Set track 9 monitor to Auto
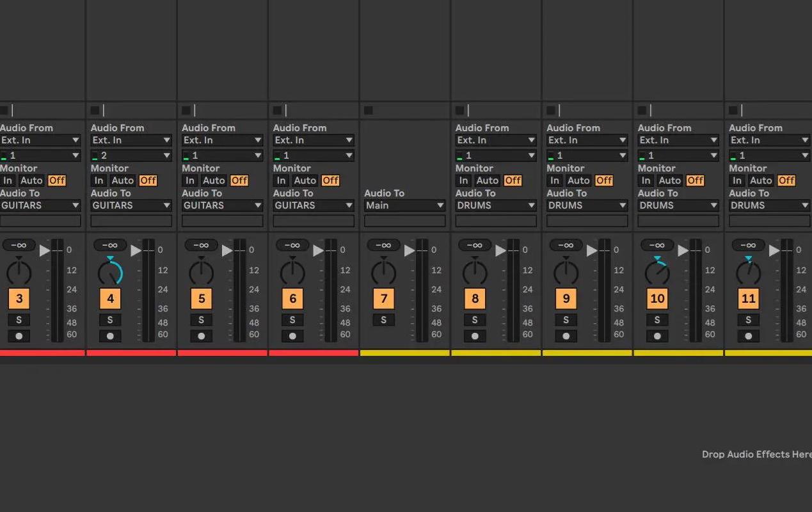812x512 pixels. tap(578, 180)
